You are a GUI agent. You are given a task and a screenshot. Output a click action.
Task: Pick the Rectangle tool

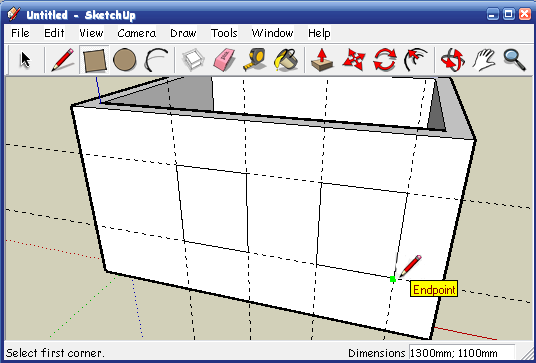click(94, 60)
